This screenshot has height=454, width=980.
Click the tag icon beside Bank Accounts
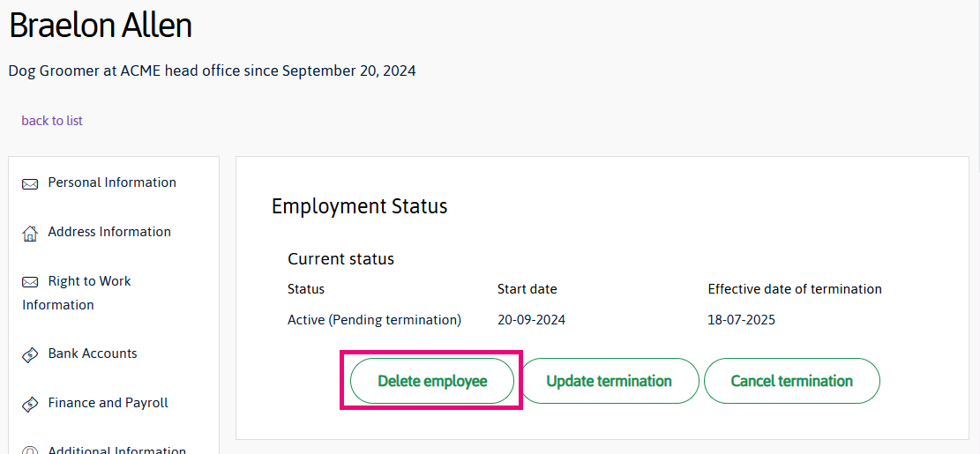30,355
